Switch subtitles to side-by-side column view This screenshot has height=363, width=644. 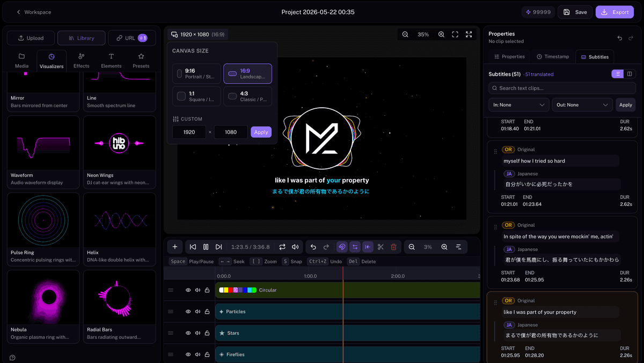630,74
